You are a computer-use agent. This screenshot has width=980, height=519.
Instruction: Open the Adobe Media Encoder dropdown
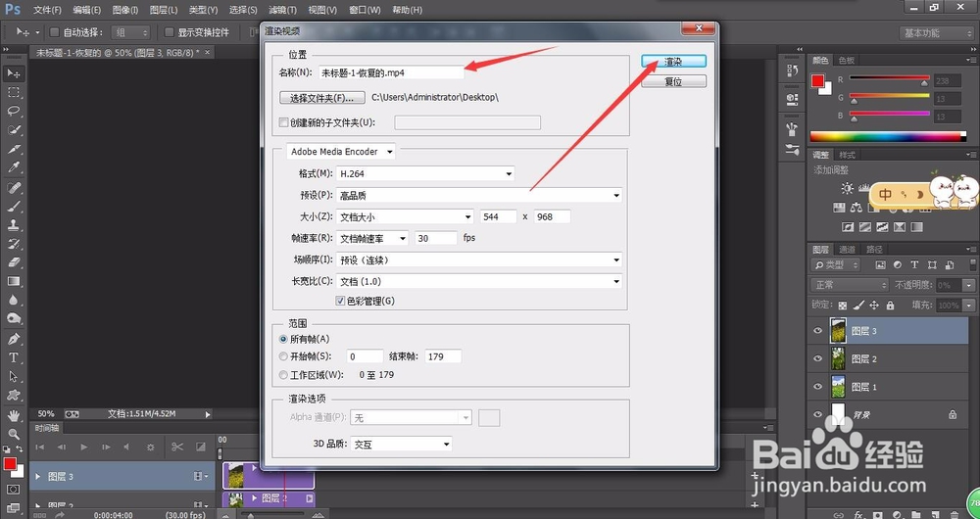[x=341, y=152]
